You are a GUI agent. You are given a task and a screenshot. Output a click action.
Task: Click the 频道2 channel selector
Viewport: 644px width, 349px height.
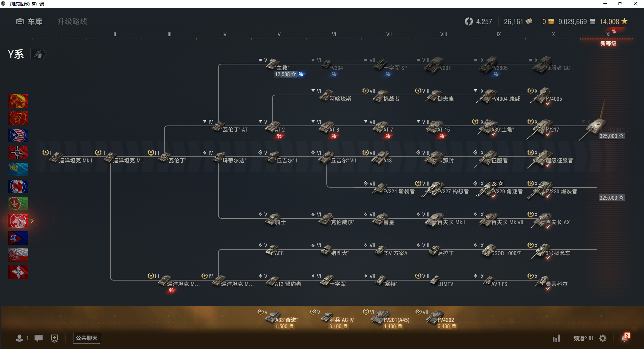(x=583, y=338)
